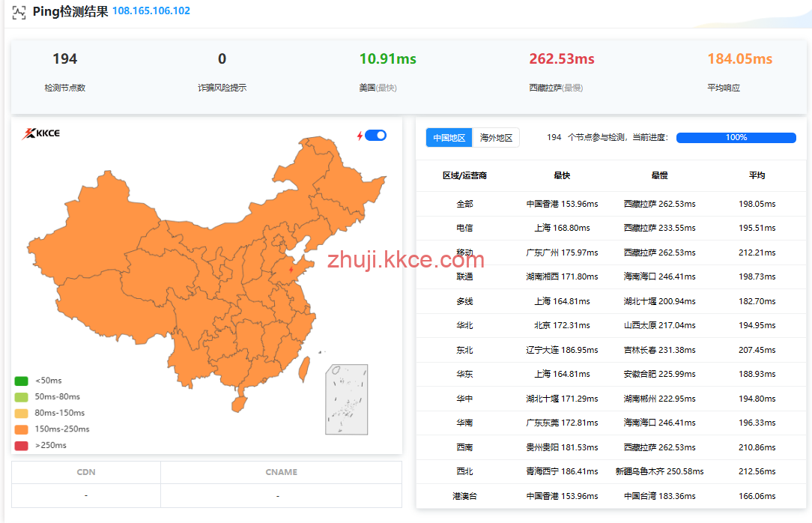The height and width of the screenshot is (523, 812).
Task: Click the scan icon beside Ping检测结果
Action: coord(19,12)
